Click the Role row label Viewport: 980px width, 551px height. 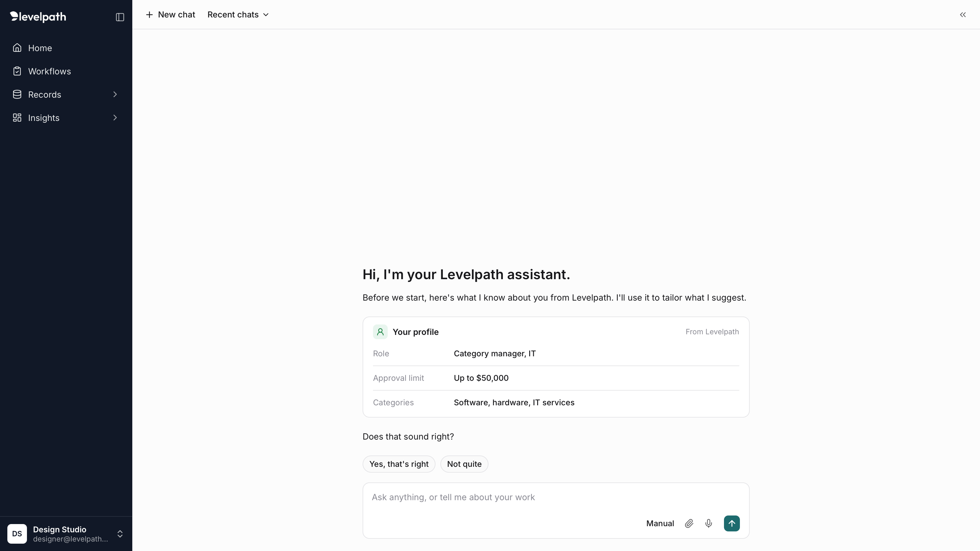pos(381,353)
